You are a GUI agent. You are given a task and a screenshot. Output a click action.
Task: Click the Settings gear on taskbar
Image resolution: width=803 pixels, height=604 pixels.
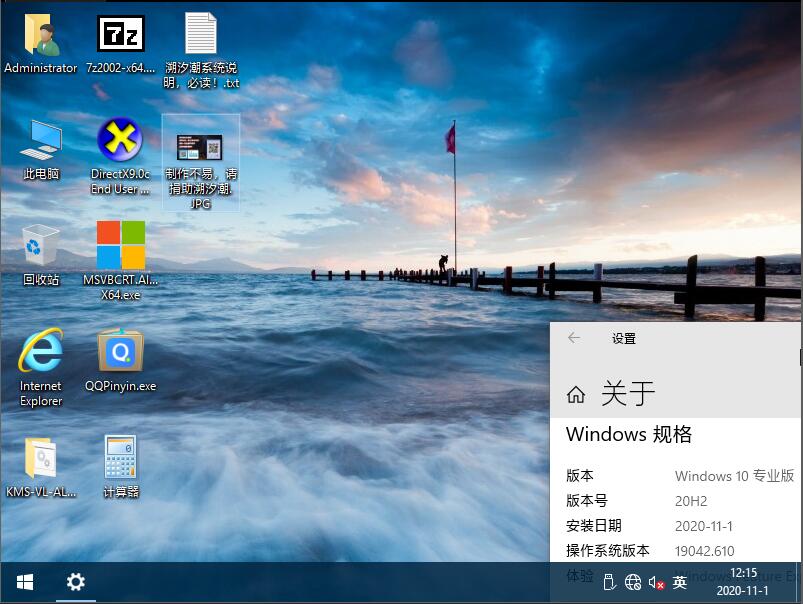(x=76, y=582)
